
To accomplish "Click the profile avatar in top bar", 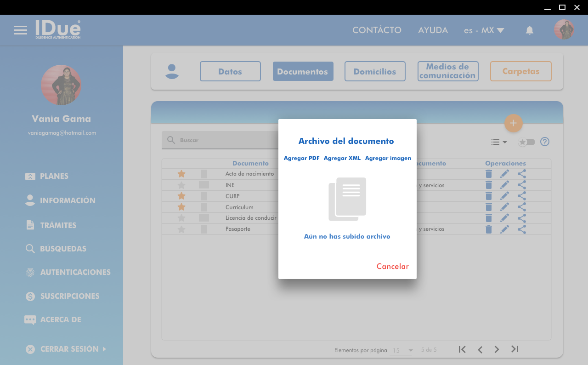I will (x=564, y=30).
